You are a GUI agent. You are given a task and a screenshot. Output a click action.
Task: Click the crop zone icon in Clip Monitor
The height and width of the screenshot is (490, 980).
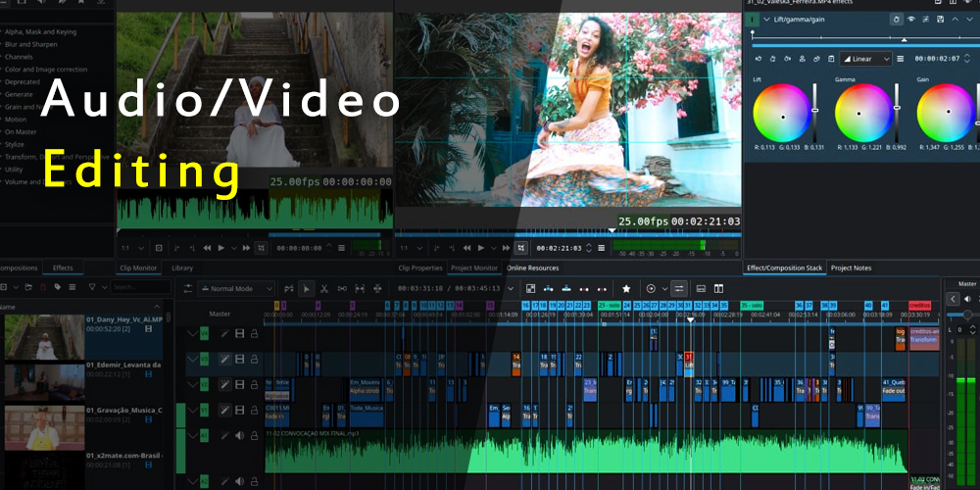pyautogui.click(x=262, y=248)
